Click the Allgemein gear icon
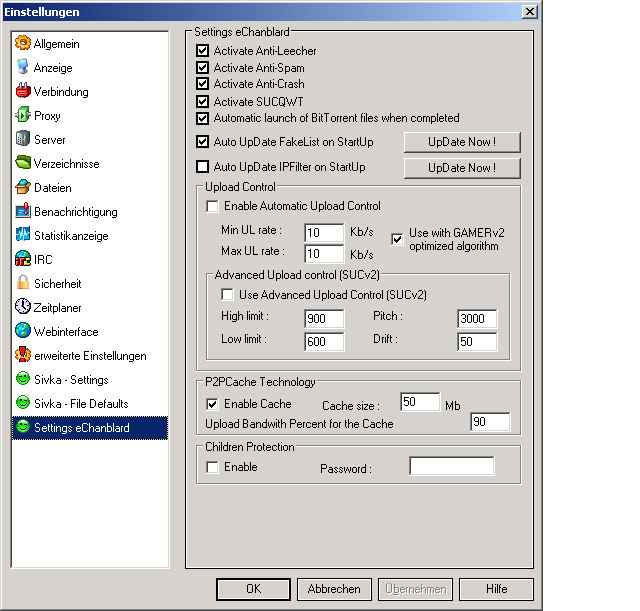This screenshot has height=611, width=640. coord(23,43)
